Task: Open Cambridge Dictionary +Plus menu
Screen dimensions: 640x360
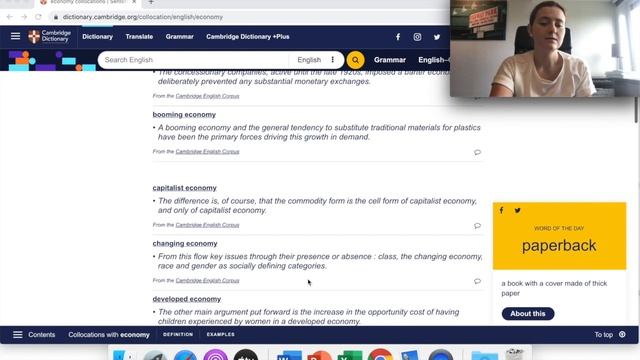Action: (248, 37)
